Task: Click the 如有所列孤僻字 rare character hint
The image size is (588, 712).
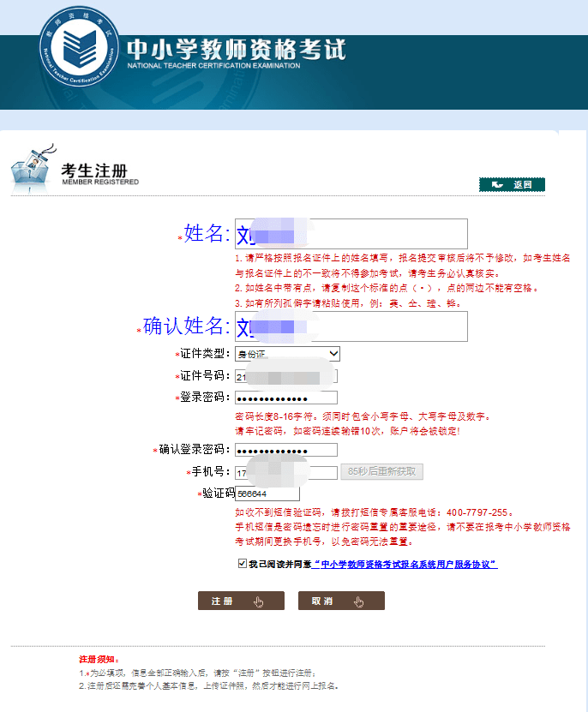Action: pyautogui.click(x=349, y=303)
